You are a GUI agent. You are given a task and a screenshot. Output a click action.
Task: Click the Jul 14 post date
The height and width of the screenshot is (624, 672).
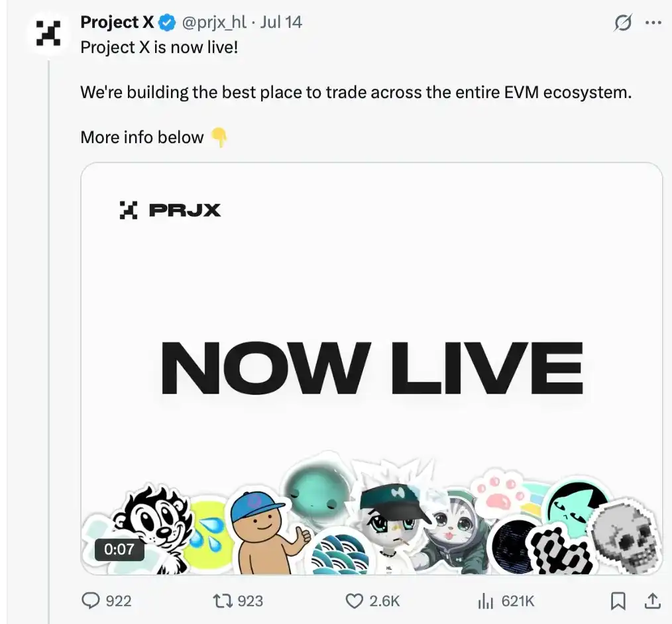(x=281, y=23)
